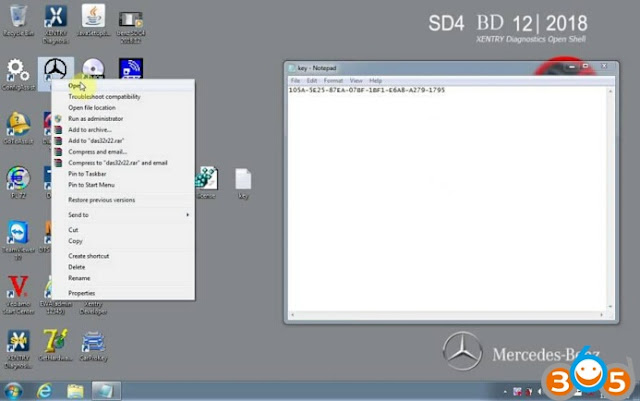Choose Pin to Taskbar
640x401 pixels.
click(123, 174)
